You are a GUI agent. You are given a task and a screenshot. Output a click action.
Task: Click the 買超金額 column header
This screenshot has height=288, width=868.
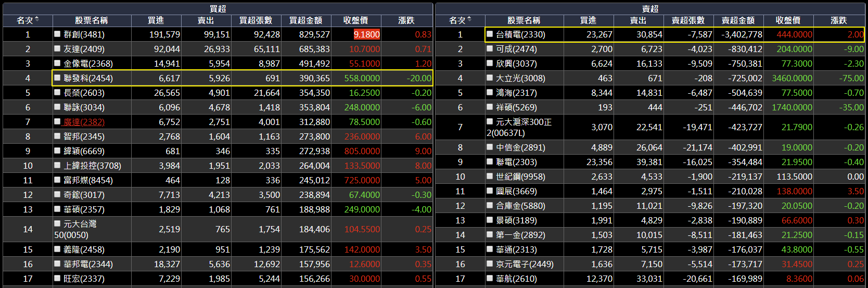pos(305,20)
